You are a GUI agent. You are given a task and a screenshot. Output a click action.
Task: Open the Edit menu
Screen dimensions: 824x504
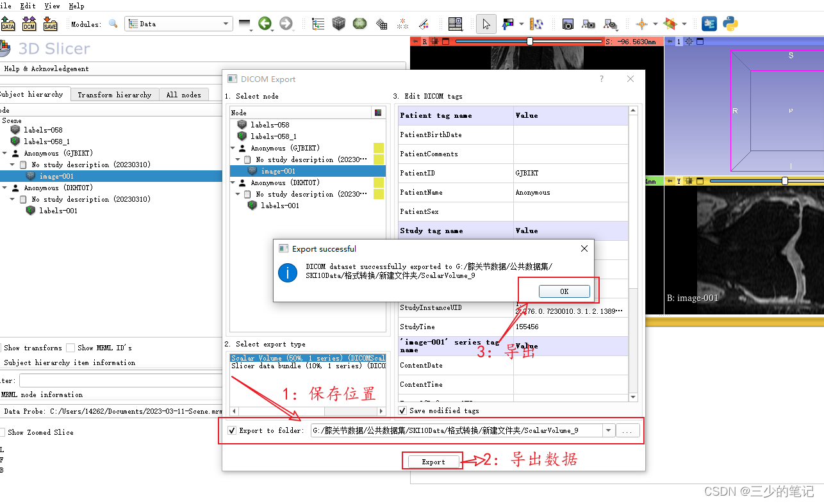(28, 6)
